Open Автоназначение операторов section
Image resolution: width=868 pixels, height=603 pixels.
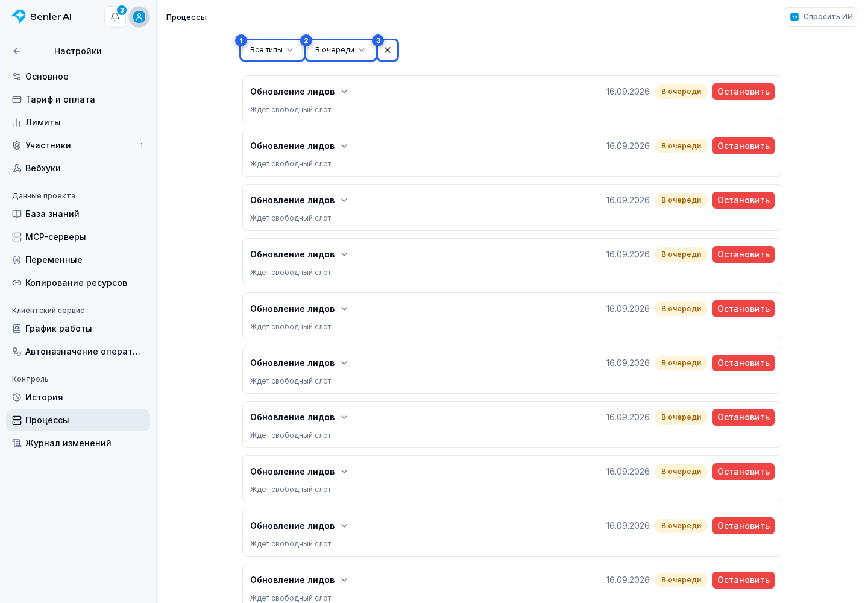[78, 352]
